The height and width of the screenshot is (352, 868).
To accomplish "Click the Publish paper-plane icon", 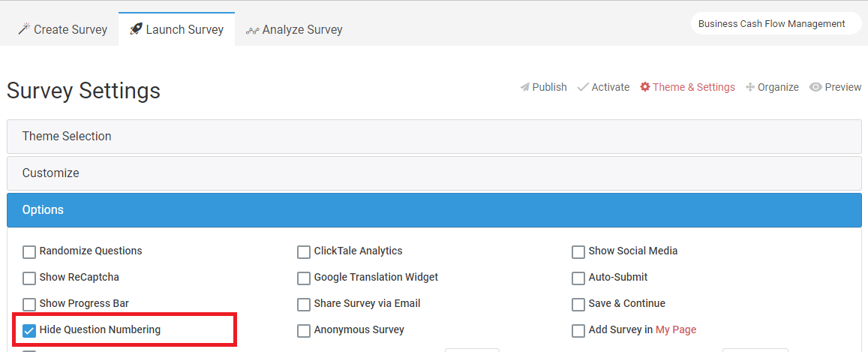I will pyautogui.click(x=525, y=88).
